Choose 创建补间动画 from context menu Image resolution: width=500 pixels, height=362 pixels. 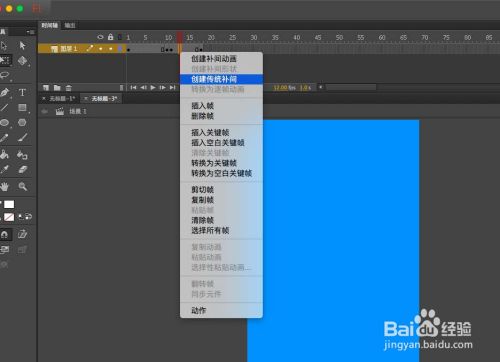tap(221, 59)
